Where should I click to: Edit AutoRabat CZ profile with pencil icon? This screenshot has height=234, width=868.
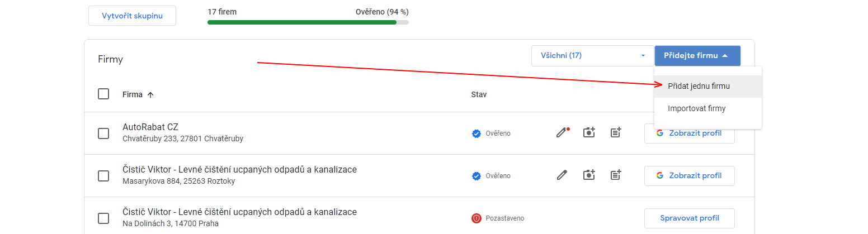click(562, 133)
